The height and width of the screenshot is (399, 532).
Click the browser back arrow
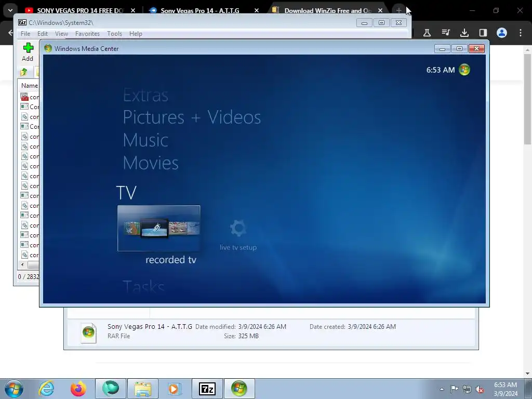coord(10,33)
